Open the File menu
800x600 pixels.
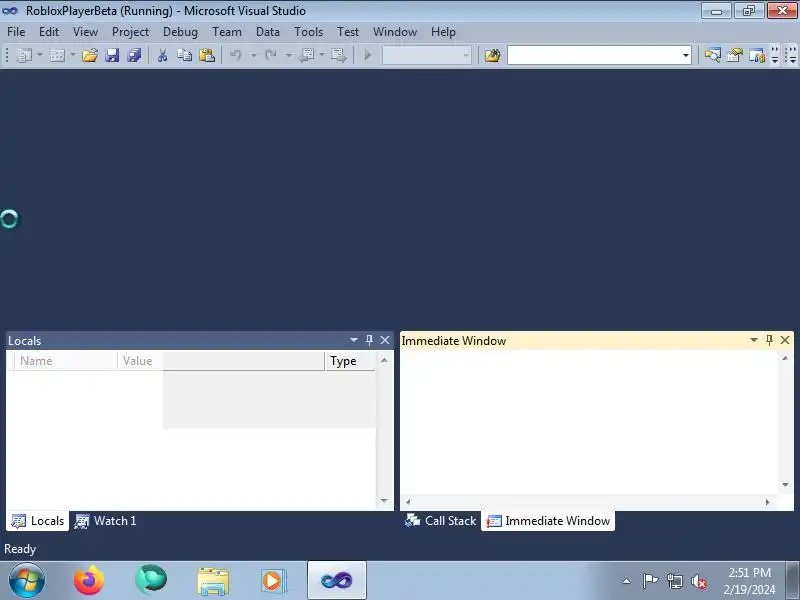16,32
